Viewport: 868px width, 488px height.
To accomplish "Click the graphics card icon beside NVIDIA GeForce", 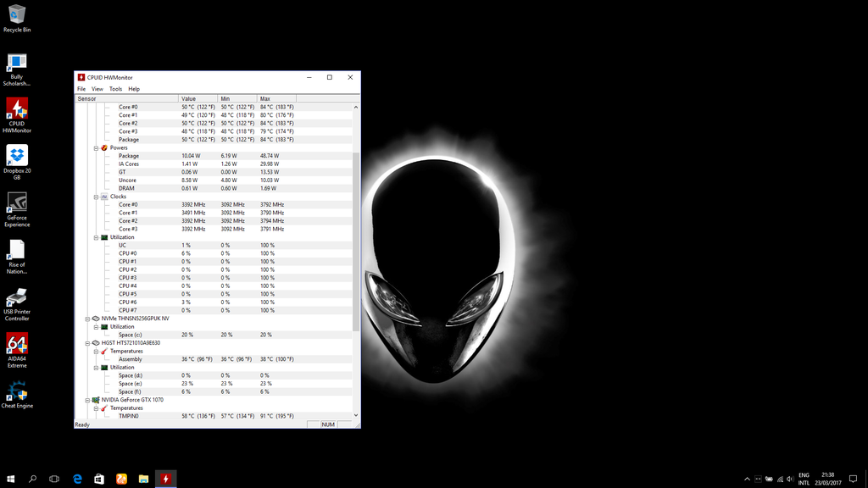I will pos(96,400).
